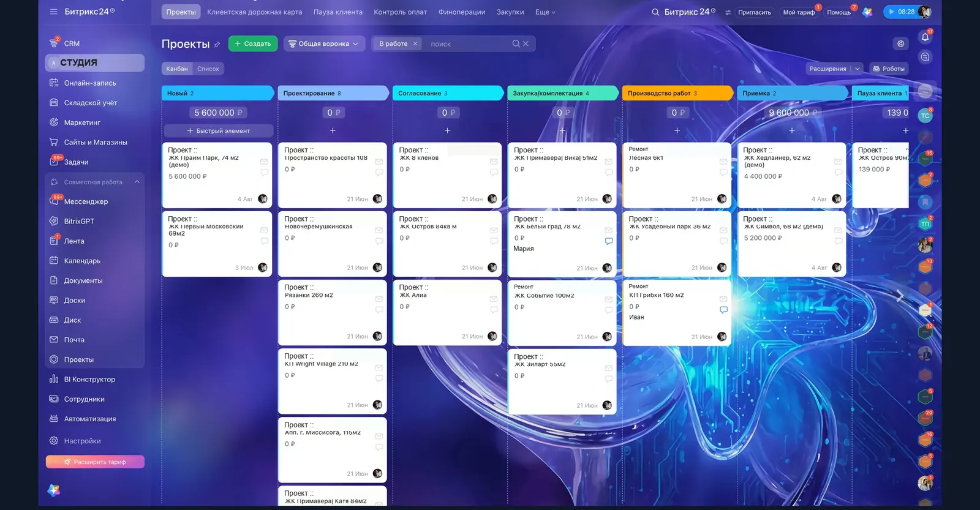Open the Пауза клиента top tab

pyautogui.click(x=338, y=12)
